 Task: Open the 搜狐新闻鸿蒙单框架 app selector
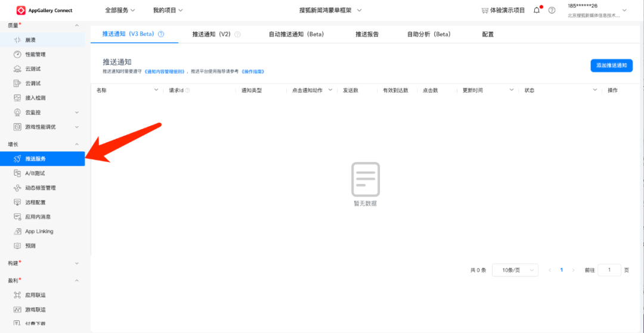(x=330, y=10)
